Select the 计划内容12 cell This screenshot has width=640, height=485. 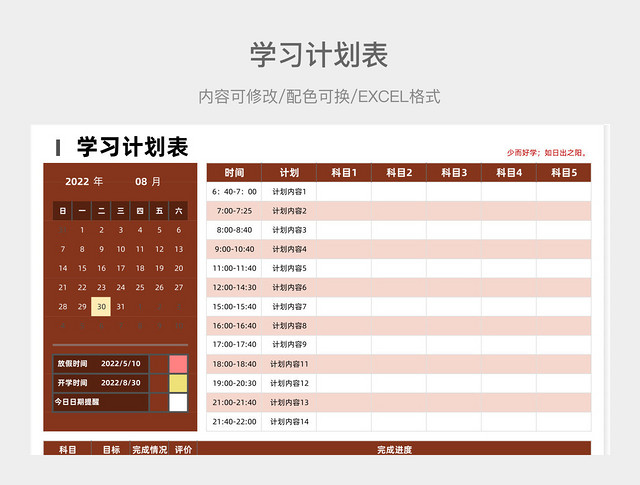289,383
